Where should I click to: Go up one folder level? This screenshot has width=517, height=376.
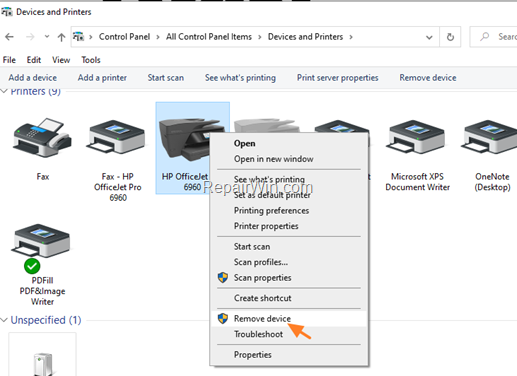[x=61, y=37]
